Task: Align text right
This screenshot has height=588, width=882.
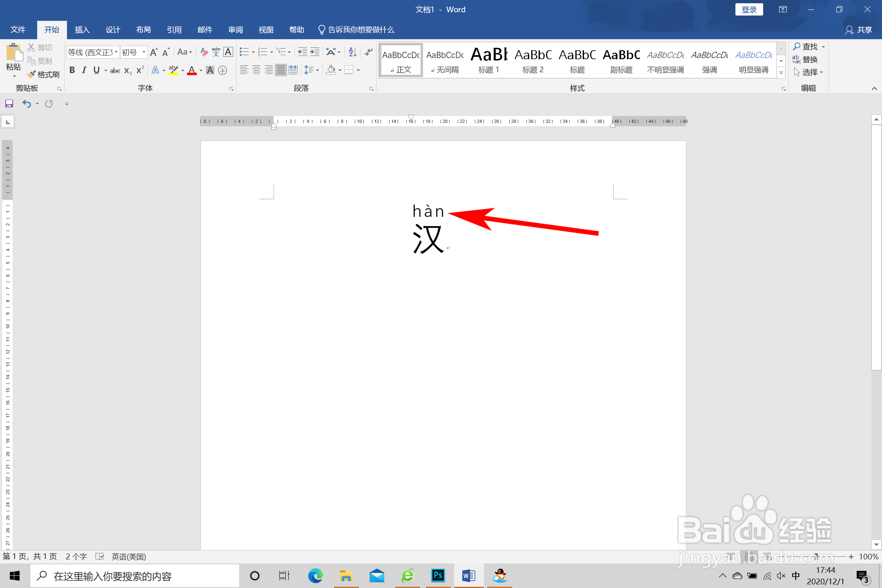Action: (x=269, y=70)
